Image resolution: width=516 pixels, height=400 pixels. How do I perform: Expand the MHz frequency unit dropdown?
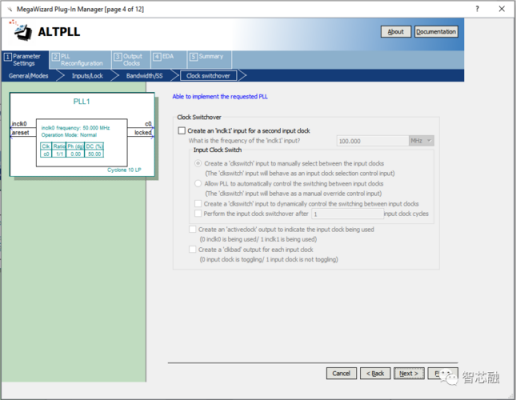(x=421, y=141)
